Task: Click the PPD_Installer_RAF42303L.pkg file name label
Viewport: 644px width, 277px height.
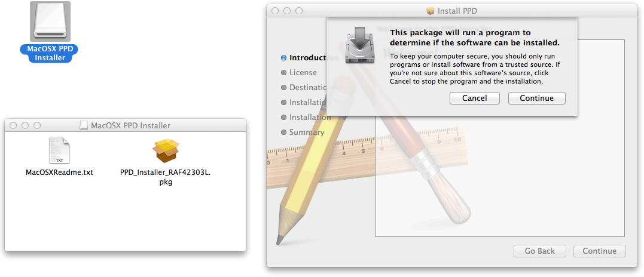Action: [x=166, y=177]
